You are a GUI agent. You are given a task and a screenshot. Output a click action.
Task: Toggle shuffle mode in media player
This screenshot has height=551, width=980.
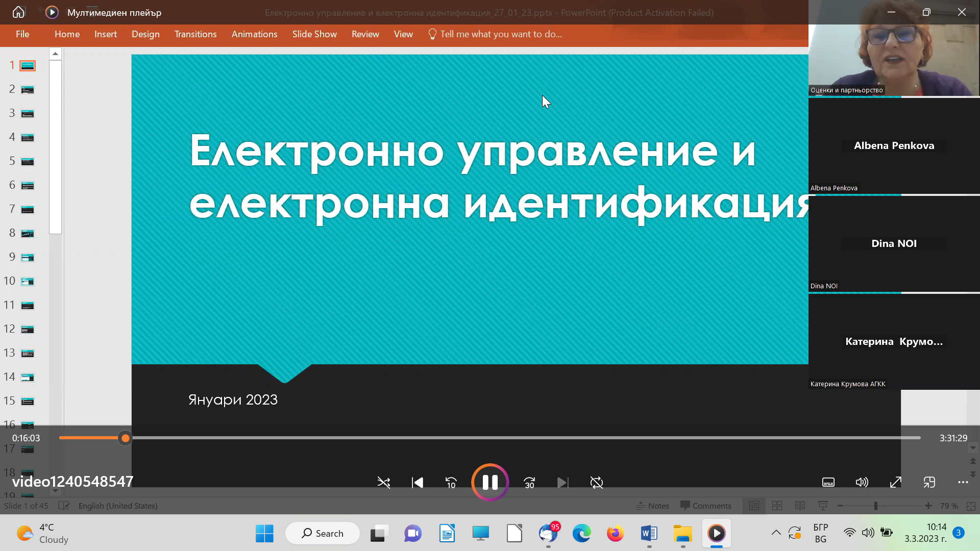384,483
